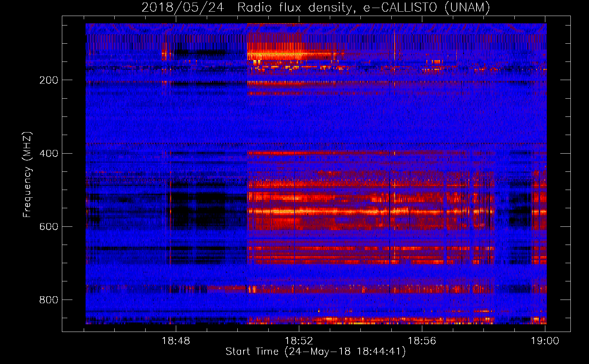
Task: Click the 19:00 time tick label
Action: [x=545, y=341]
